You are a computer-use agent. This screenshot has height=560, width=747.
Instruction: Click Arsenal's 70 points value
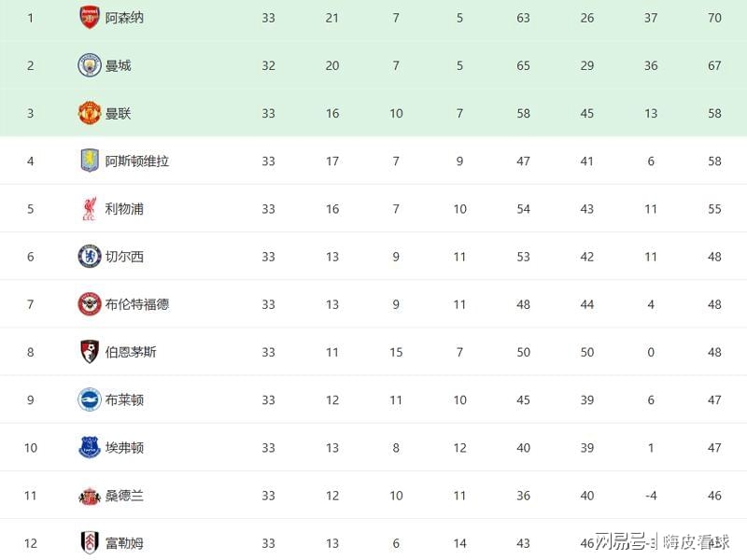point(714,18)
